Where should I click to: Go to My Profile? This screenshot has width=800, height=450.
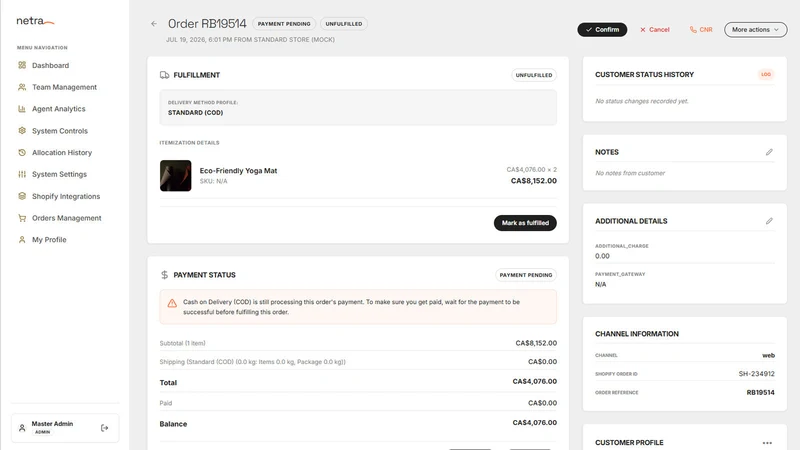(x=49, y=239)
